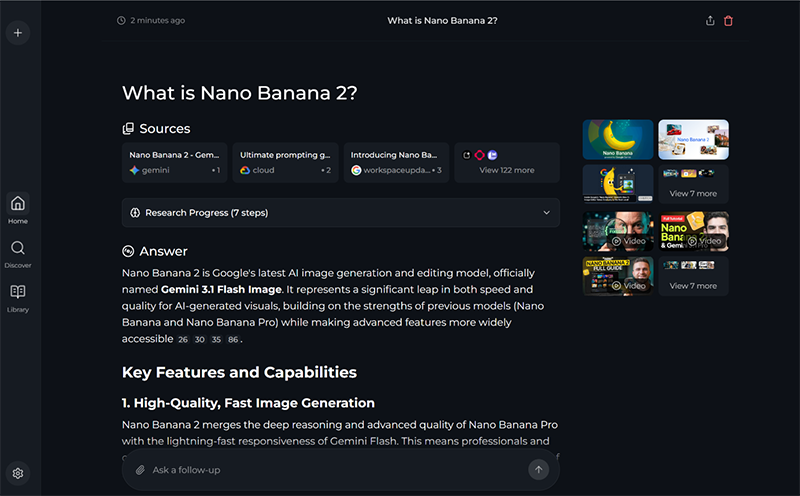
Task: Open the crescent banana image thumbnail
Action: click(x=618, y=139)
